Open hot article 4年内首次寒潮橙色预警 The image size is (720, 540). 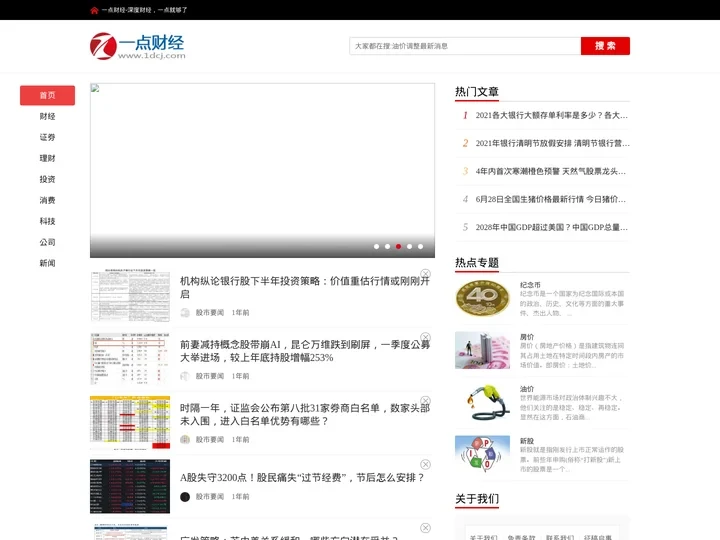click(x=550, y=171)
